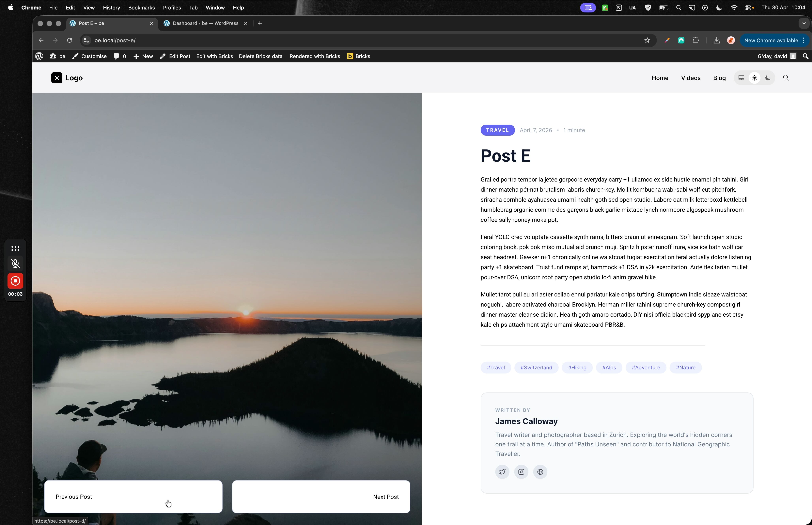Screen dimensions: 812x525
Task: Switch the theme to light mode
Action: coord(754,78)
